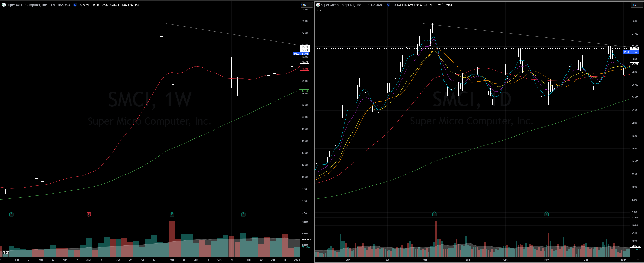
Task: Click the SMCI logo on daily chart
Action: coord(318,5)
